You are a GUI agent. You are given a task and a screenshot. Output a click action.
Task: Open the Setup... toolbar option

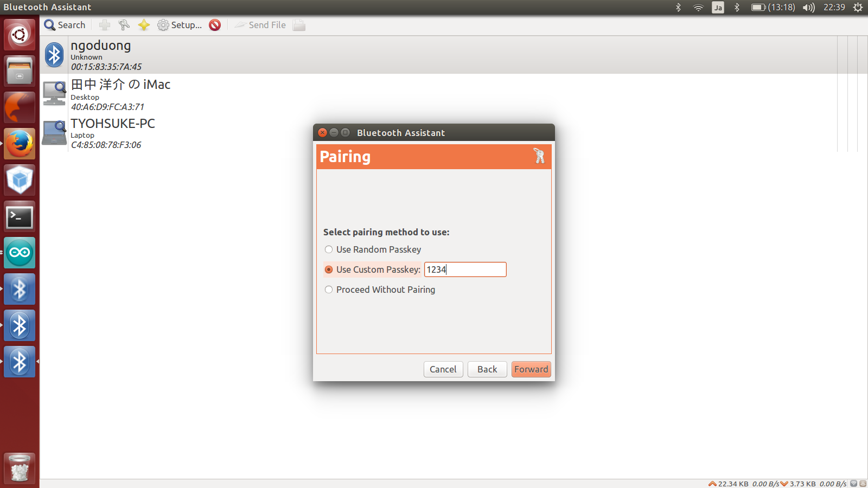point(180,25)
